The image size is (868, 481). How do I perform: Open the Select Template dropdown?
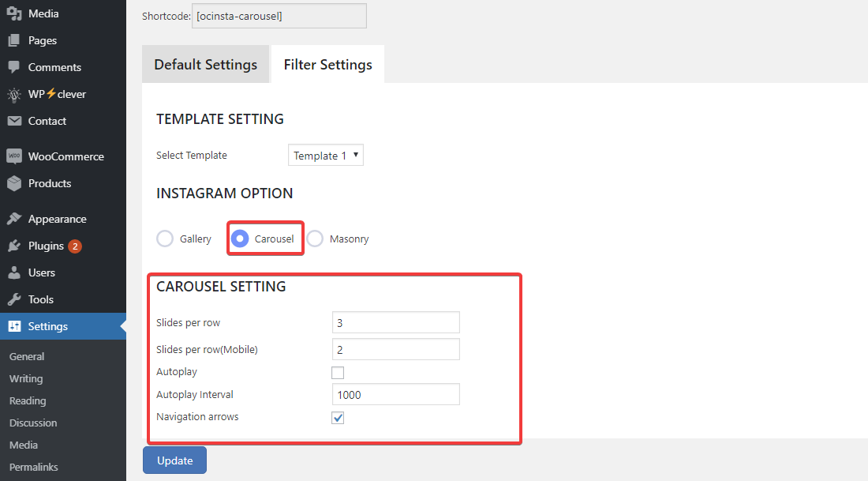[x=325, y=156]
